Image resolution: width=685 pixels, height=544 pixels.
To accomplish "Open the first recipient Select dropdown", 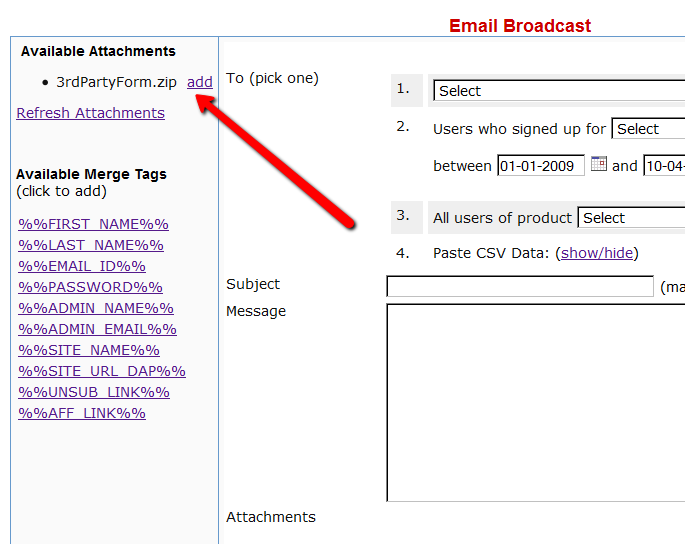I will click(x=559, y=91).
